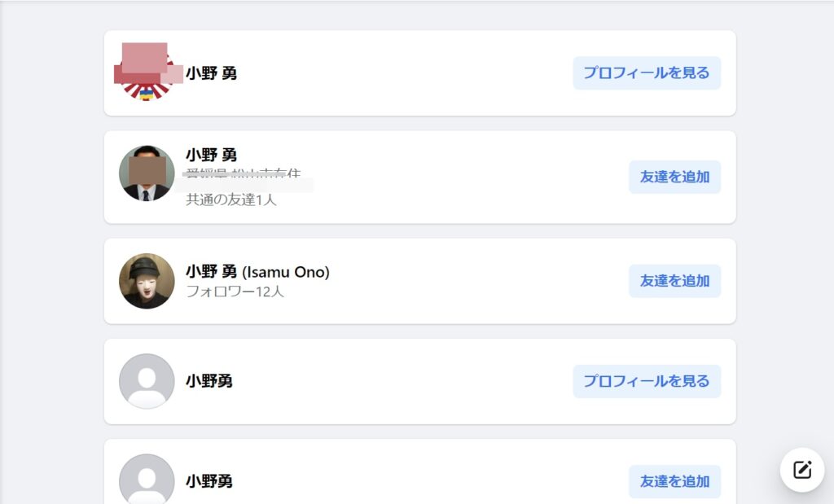
Task: Add friend for 小野 勇 with mutual friend
Action: click(675, 177)
